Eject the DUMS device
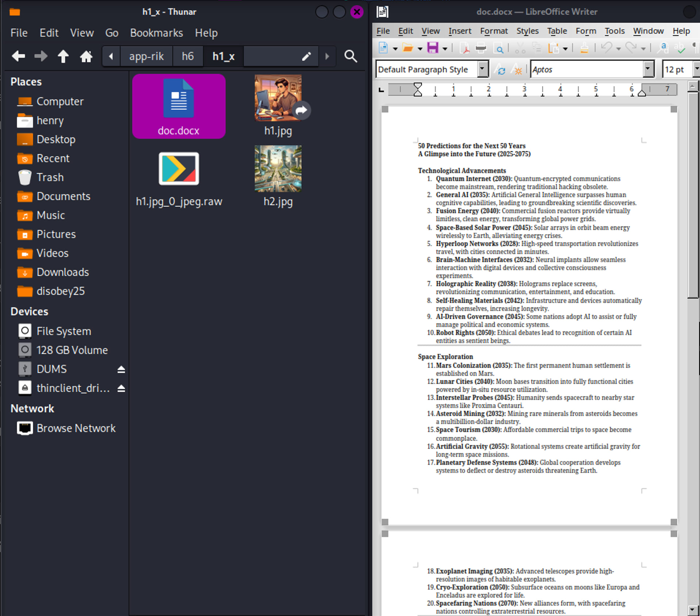This screenshot has height=616, width=700. click(121, 369)
